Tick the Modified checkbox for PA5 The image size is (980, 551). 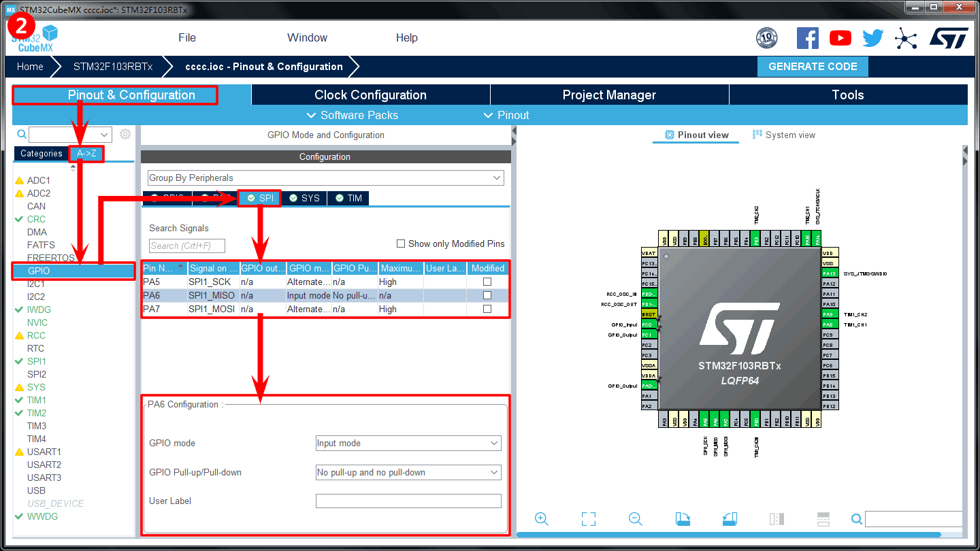[487, 282]
